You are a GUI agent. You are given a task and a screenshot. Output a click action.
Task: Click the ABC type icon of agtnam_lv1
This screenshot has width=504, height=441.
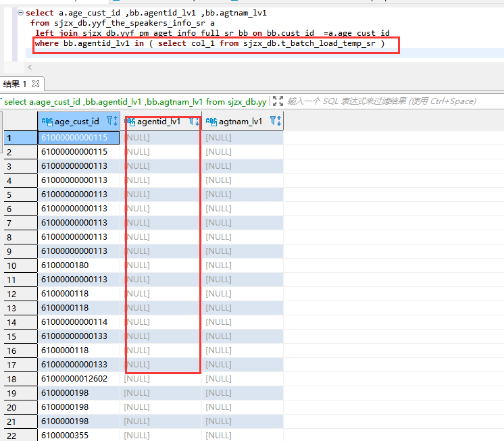click(x=211, y=122)
